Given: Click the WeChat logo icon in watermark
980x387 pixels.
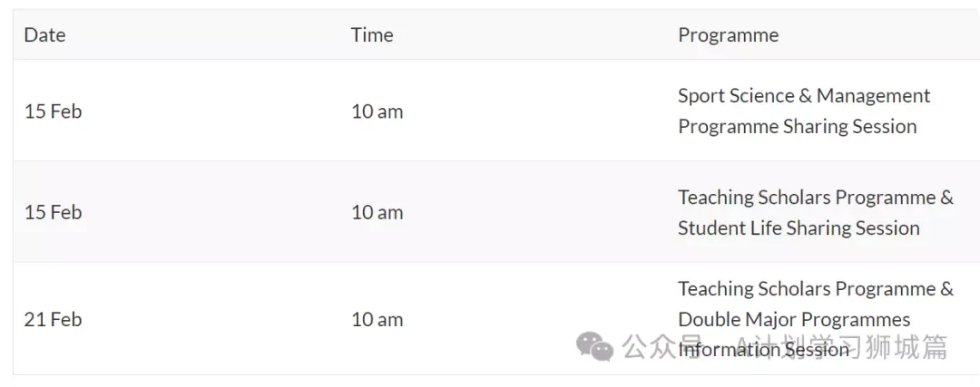Looking at the screenshot, I should click(594, 346).
